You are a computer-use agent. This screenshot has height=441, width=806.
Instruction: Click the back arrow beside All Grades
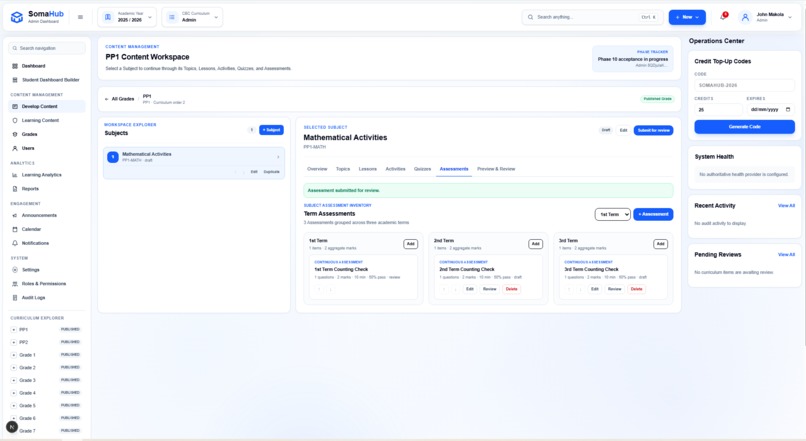pyautogui.click(x=106, y=99)
